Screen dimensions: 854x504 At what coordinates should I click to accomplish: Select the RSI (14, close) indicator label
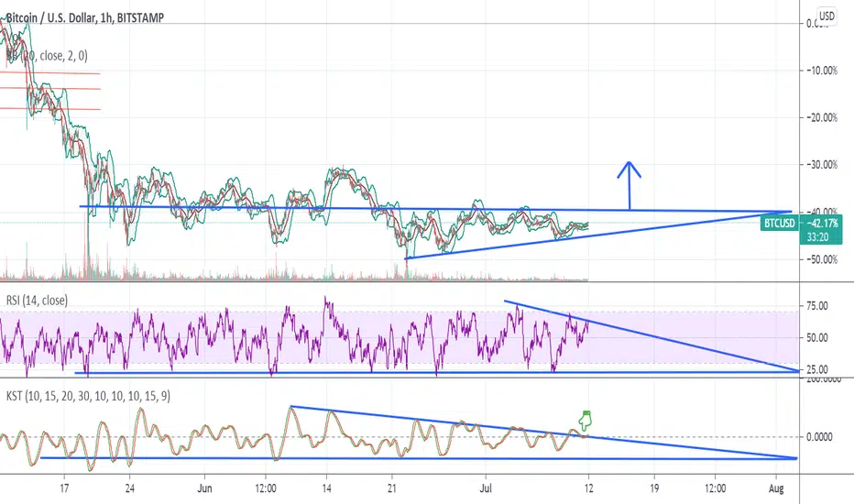pos(37,301)
